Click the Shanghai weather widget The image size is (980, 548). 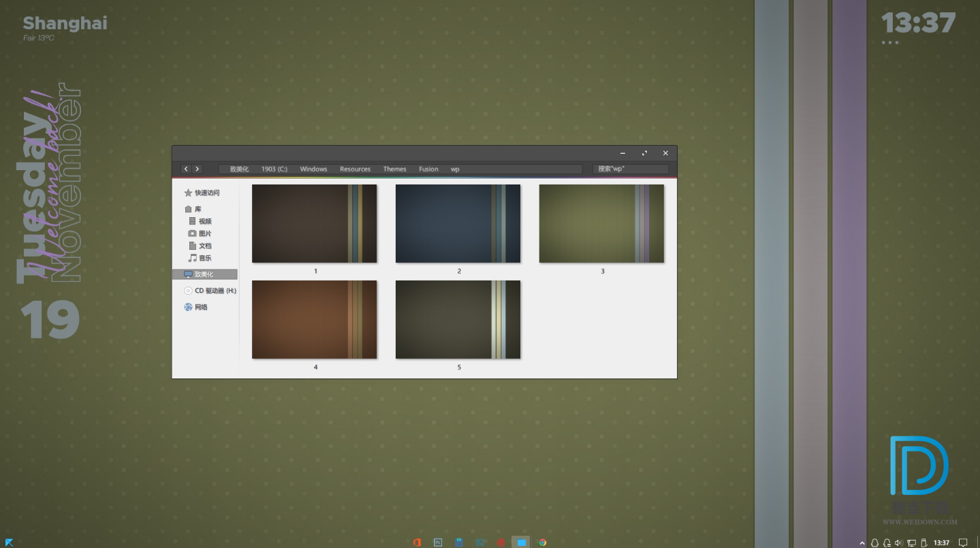click(x=65, y=29)
